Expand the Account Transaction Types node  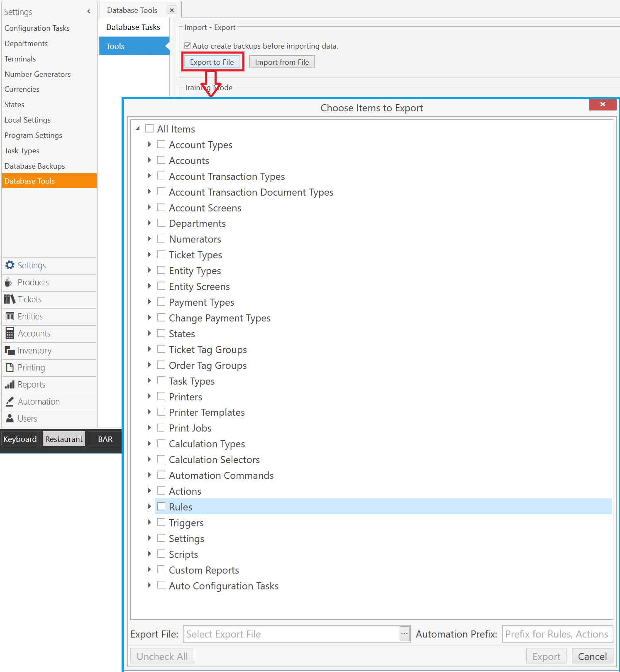pos(149,176)
